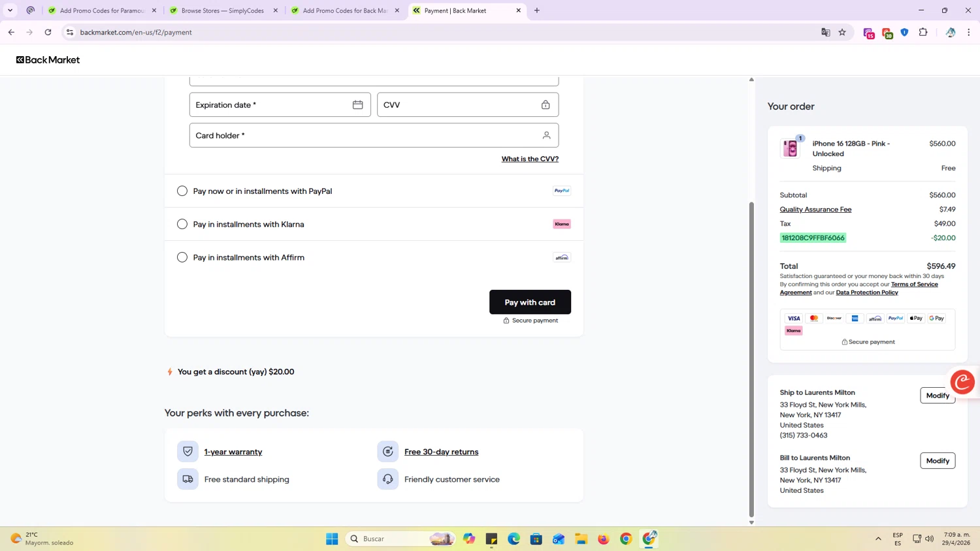Focus the CVV input field

tap(468, 104)
